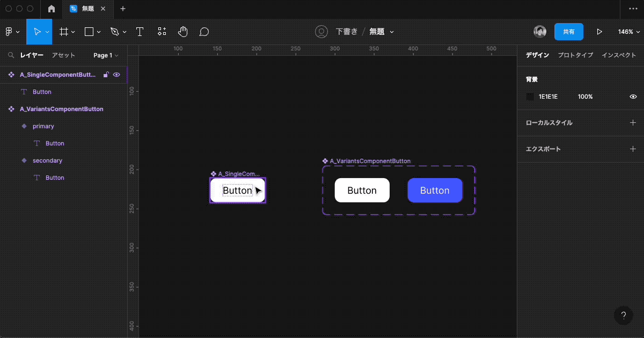The image size is (644, 338).
Task: Select the Comment tool
Action: click(204, 32)
